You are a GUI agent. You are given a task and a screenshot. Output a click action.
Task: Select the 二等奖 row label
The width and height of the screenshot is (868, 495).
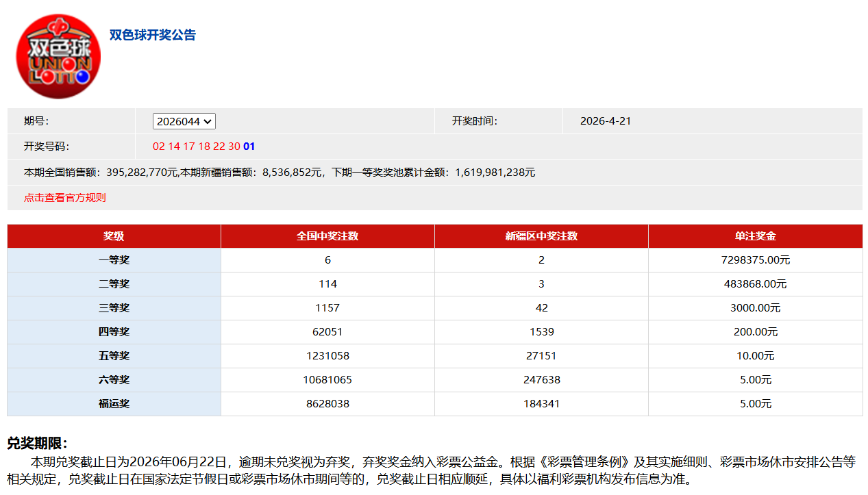[114, 284]
